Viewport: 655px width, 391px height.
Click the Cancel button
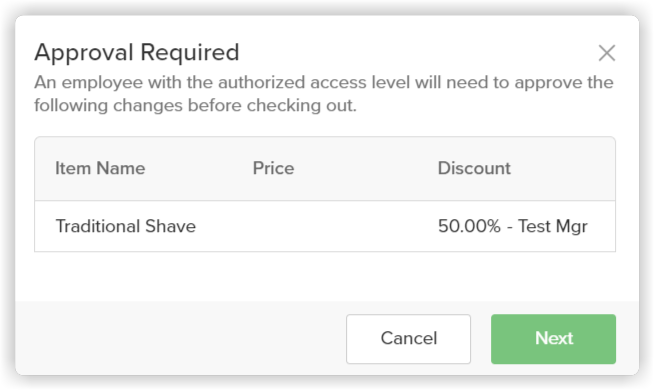[408, 339]
